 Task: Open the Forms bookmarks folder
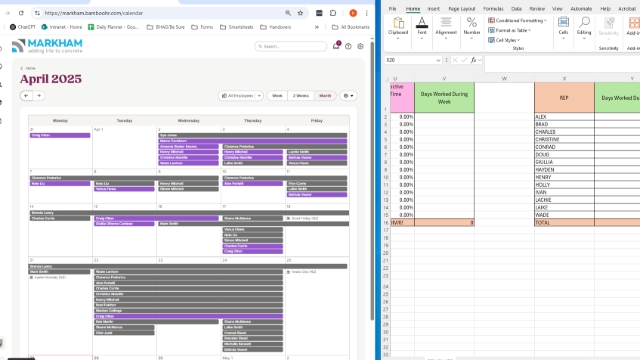coord(202,27)
